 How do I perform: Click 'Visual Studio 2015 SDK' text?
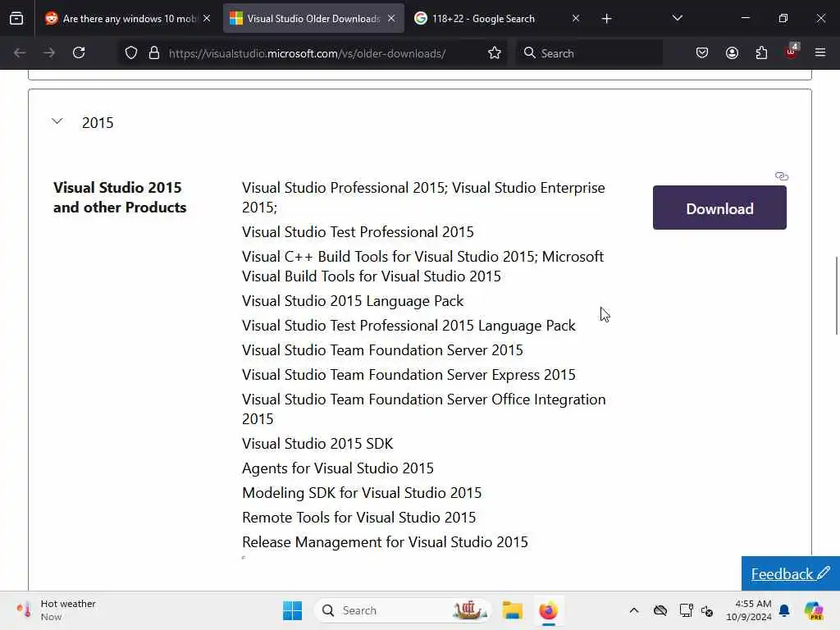point(317,444)
